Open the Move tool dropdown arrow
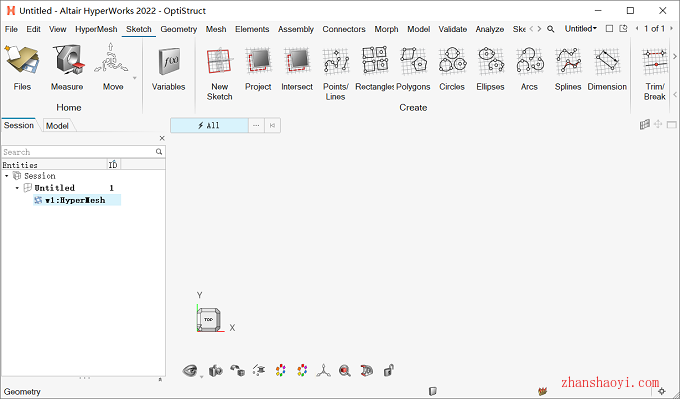 (134, 78)
